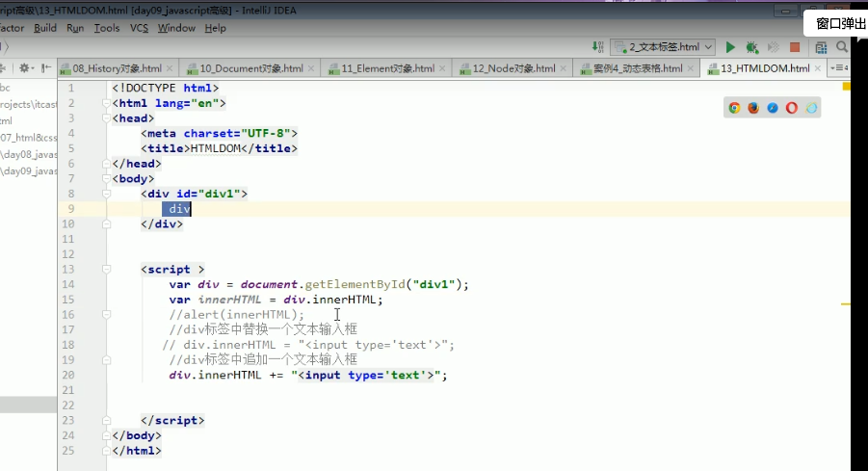Image resolution: width=868 pixels, height=471 pixels.
Task: Click the Run with Coverage icon
Action: point(774,47)
